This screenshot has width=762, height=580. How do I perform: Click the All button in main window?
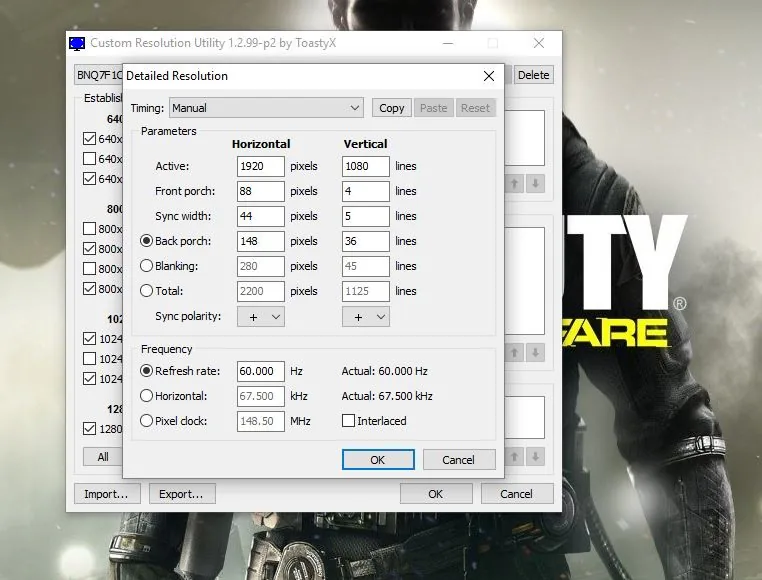tap(103, 457)
